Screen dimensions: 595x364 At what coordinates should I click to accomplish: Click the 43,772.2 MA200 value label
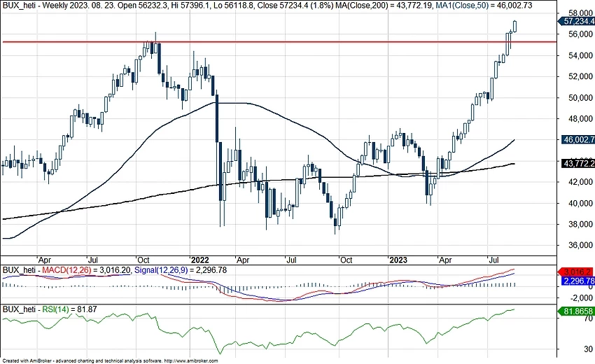click(577, 163)
